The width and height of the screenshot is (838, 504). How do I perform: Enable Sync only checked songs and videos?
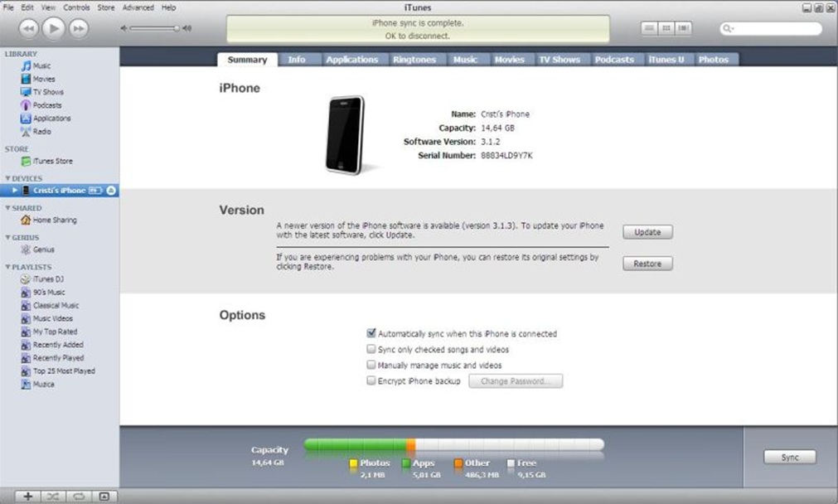pos(371,350)
